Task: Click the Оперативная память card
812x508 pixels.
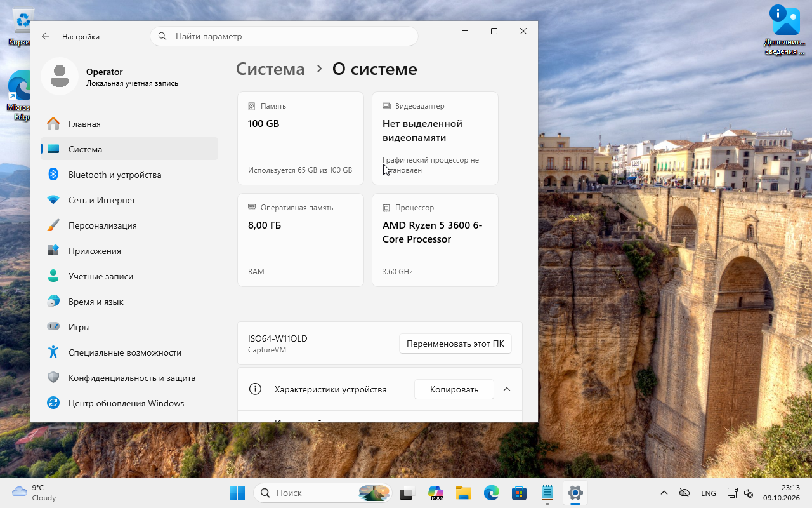Action: point(301,240)
